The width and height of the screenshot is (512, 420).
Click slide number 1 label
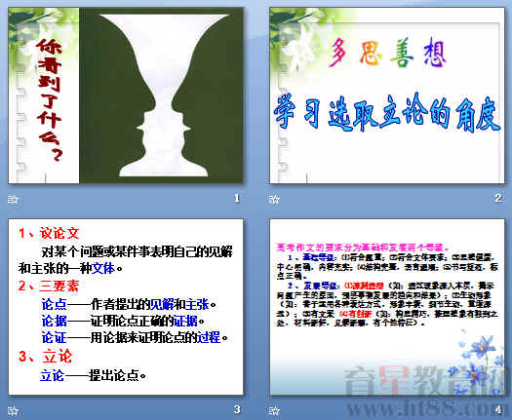(x=237, y=198)
